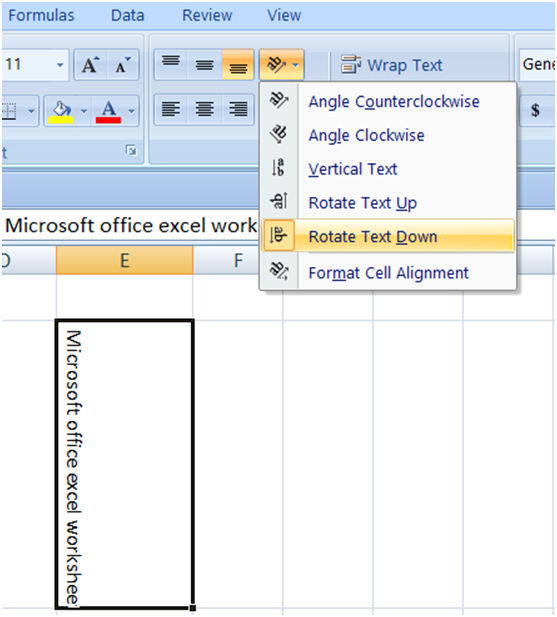Click the Vertical Text icon in menu
Screen dimensions: 557x617
click(278, 168)
